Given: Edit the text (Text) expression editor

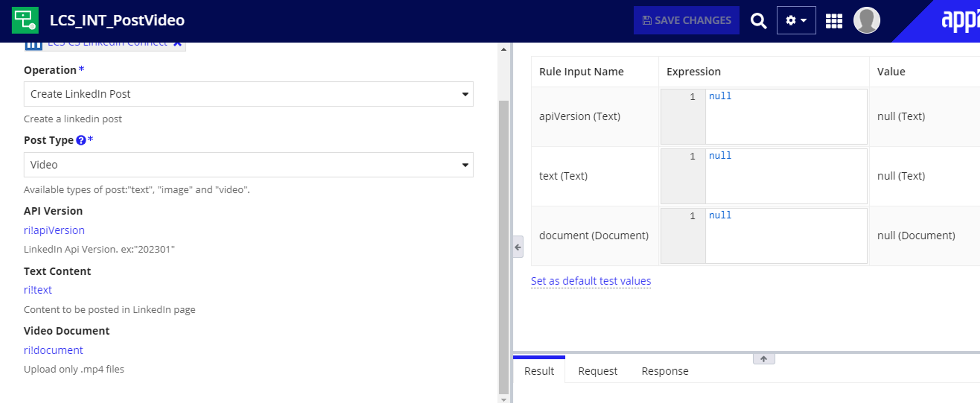Looking at the screenshot, I should coord(786,176).
